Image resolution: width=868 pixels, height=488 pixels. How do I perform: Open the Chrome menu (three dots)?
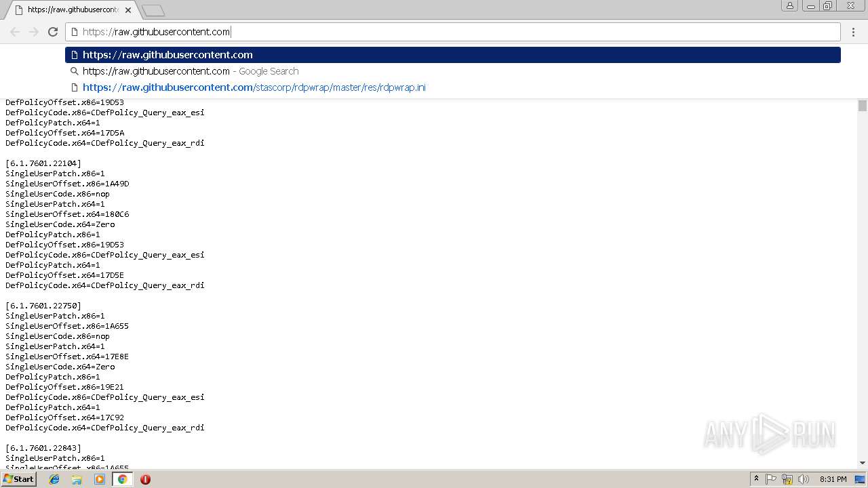[854, 32]
